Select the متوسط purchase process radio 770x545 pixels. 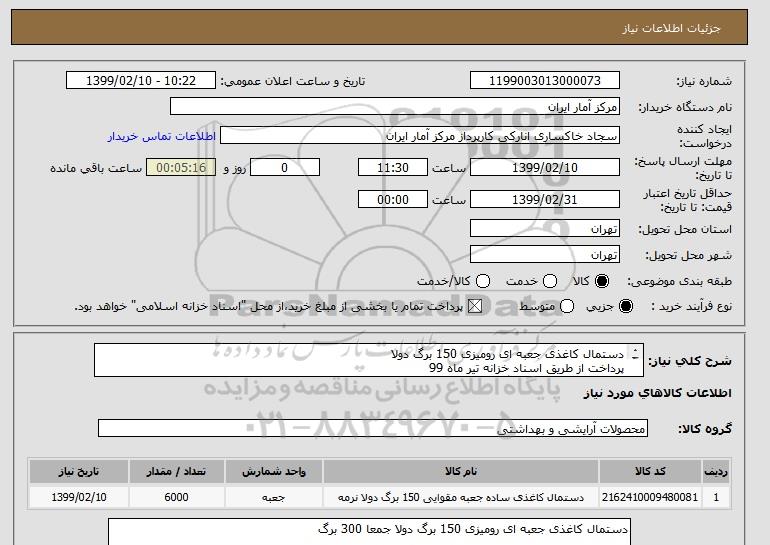(567, 306)
